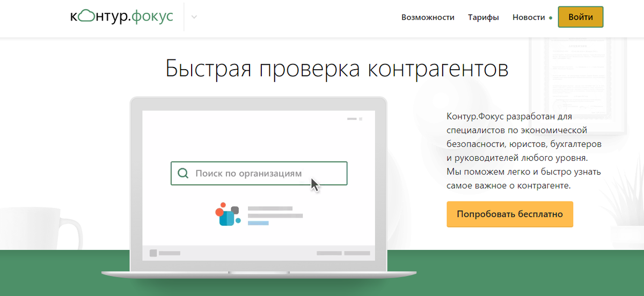Screen dimensions: 644x296
Task: Expand the product switcher chevron beside logo
Action: [x=194, y=17]
